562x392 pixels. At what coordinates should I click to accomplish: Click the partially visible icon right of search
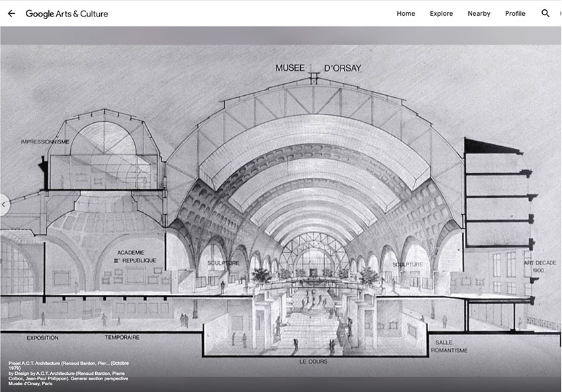point(559,13)
